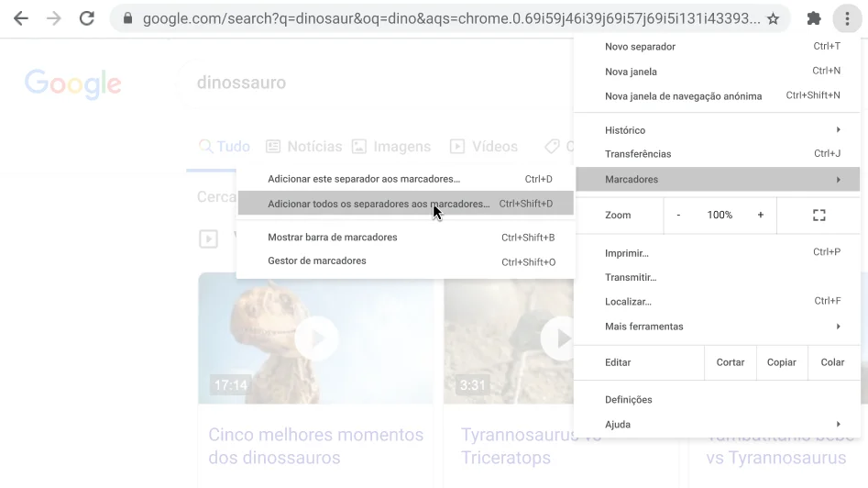Reload the page with refresh icon
Image resolution: width=868 pixels, height=488 pixels.
point(87,18)
